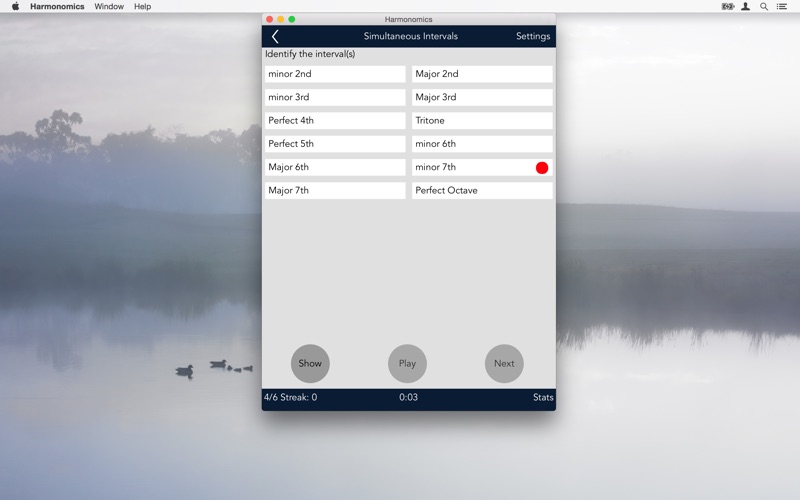Open the Notification Center list icon

tap(782, 6)
